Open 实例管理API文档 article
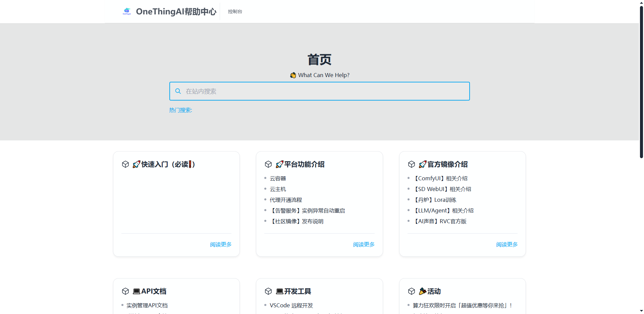The image size is (644, 314). pos(147,306)
